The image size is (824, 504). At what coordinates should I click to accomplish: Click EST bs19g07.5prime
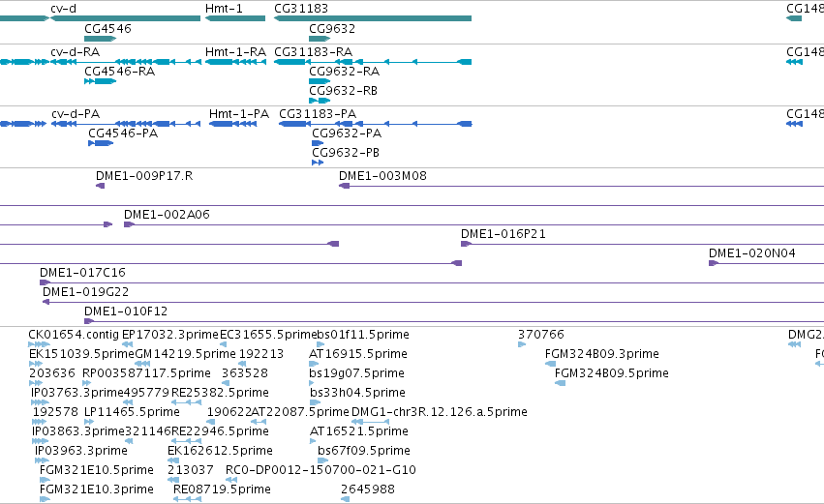(x=312, y=383)
